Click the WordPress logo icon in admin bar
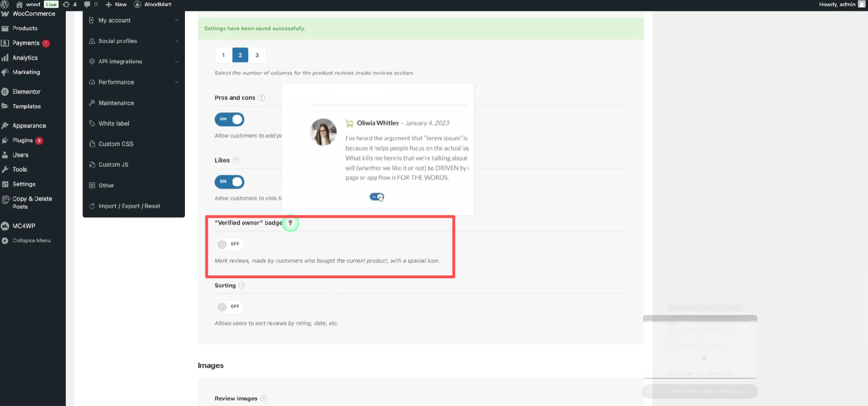 coord(5,4)
